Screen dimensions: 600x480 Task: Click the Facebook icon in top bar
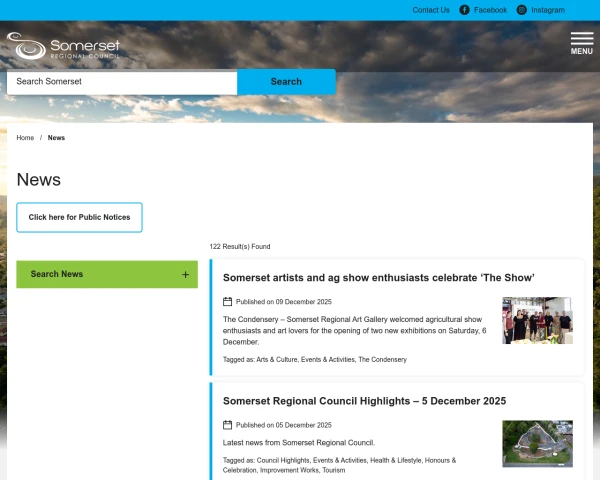(x=464, y=10)
